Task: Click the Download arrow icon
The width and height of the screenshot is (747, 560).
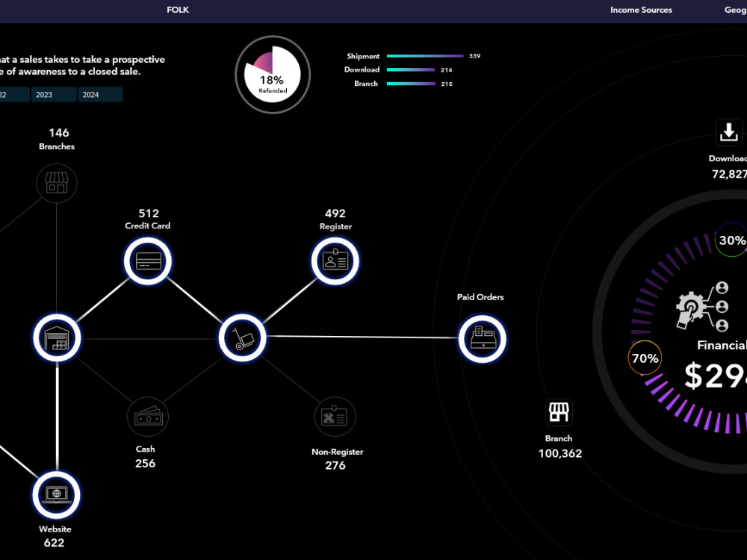Action: coord(729,132)
